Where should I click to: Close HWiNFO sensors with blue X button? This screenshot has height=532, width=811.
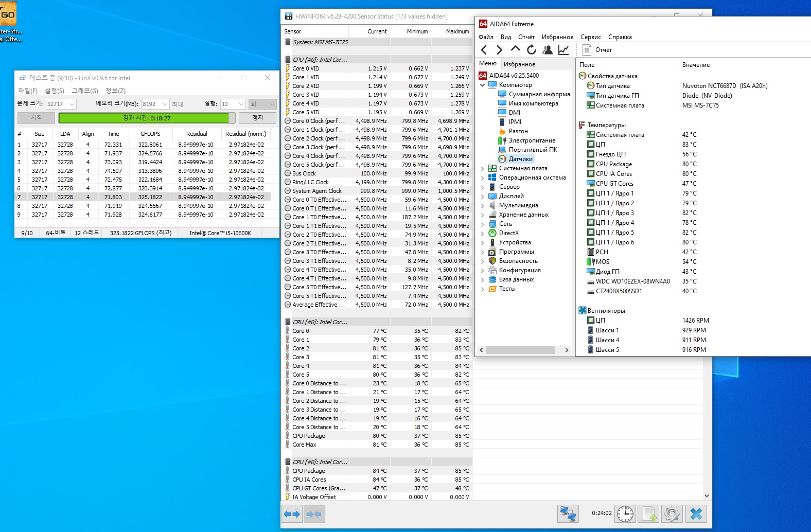[x=696, y=514]
